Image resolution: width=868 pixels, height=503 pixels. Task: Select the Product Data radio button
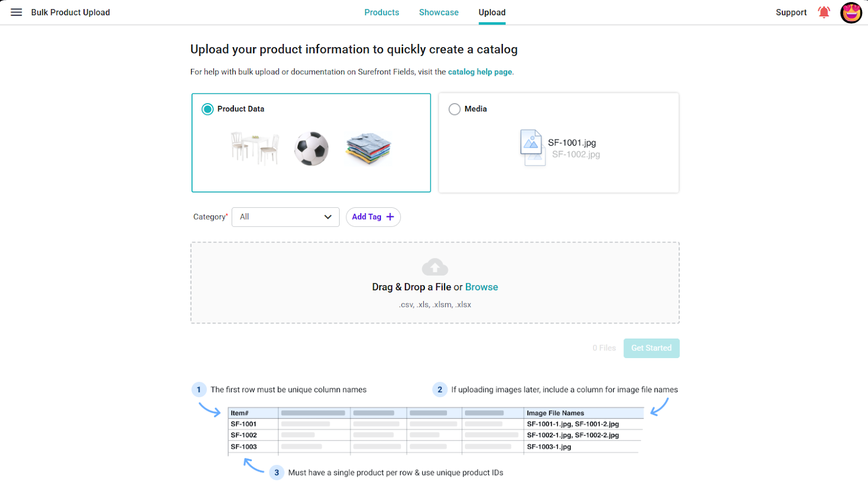click(208, 109)
